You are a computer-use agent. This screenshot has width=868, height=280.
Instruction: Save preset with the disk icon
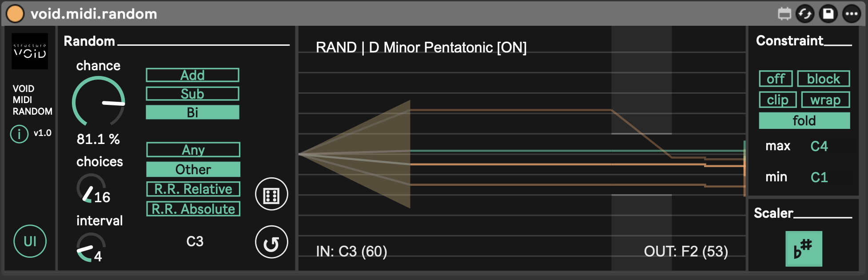point(828,14)
